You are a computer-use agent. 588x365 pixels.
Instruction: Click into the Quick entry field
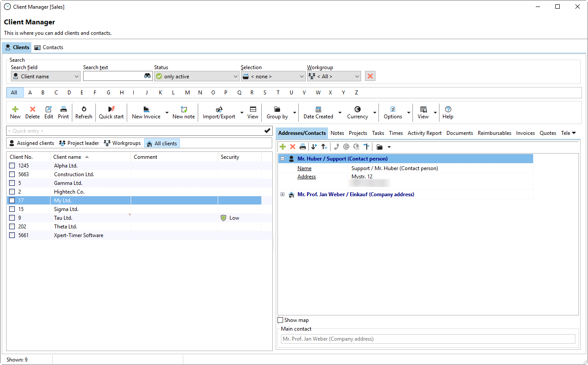click(x=135, y=131)
